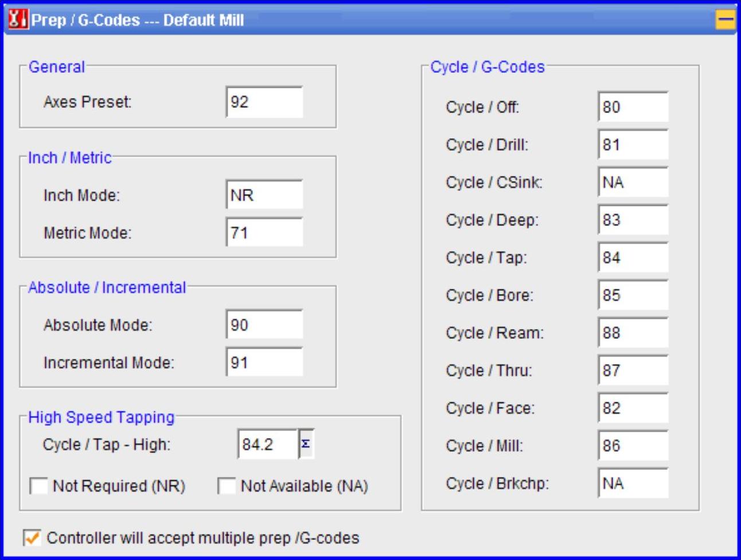Select the Cycle / CSink field
741x560 pixels.
pos(633,182)
